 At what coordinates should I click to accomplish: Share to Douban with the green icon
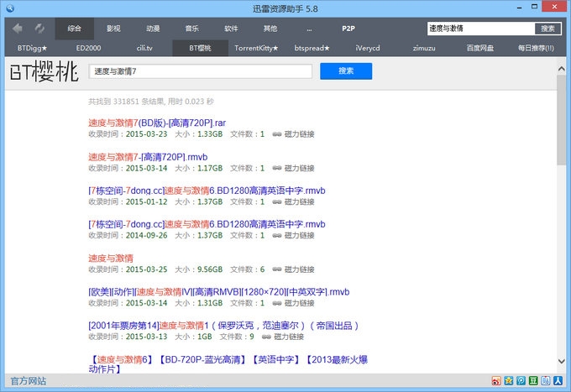click(x=532, y=381)
